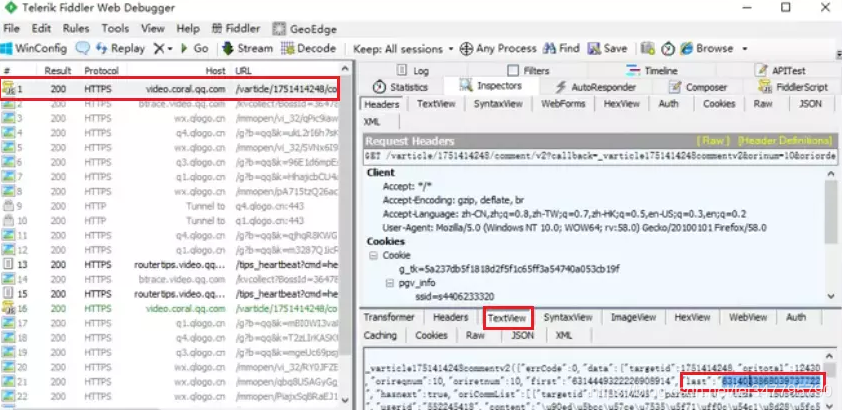Click the Host column header
This screenshot has height=410, width=842.
pyautogui.click(x=216, y=70)
